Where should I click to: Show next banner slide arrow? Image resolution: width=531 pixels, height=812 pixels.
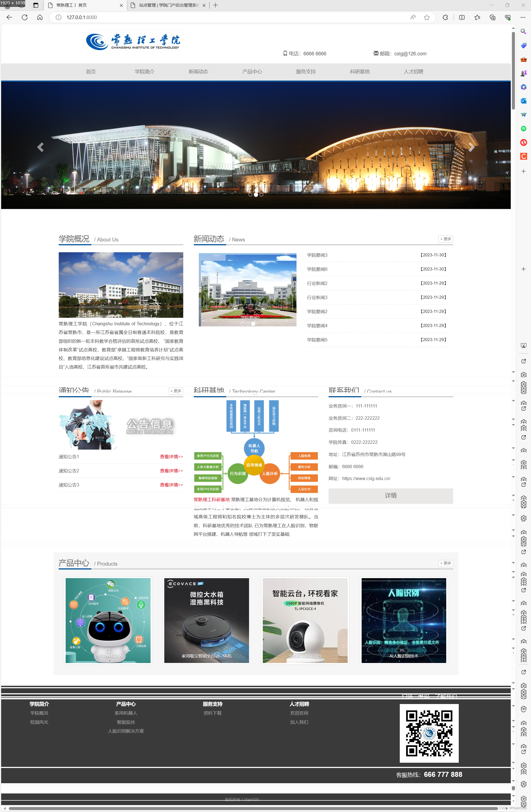tap(472, 147)
